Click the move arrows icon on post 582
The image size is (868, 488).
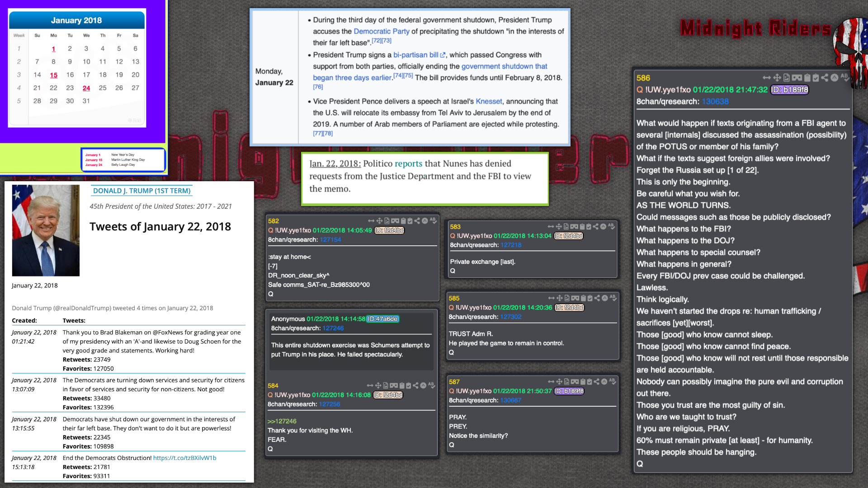pyautogui.click(x=380, y=221)
